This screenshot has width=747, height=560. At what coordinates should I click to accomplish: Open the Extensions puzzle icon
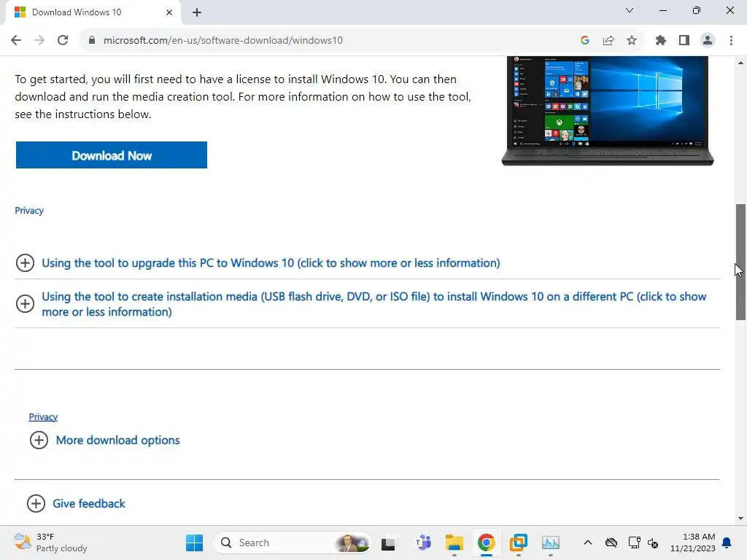pyautogui.click(x=661, y=40)
